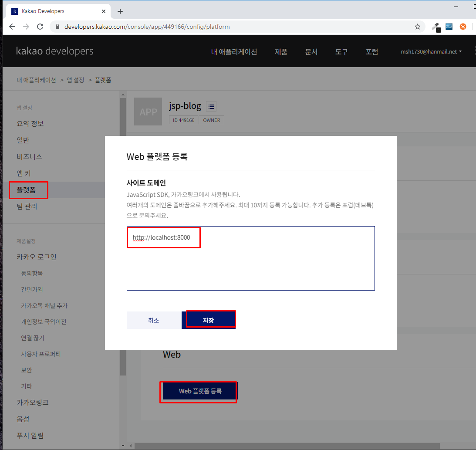Open 간편가입 sidebar sub-item

click(32, 289)
